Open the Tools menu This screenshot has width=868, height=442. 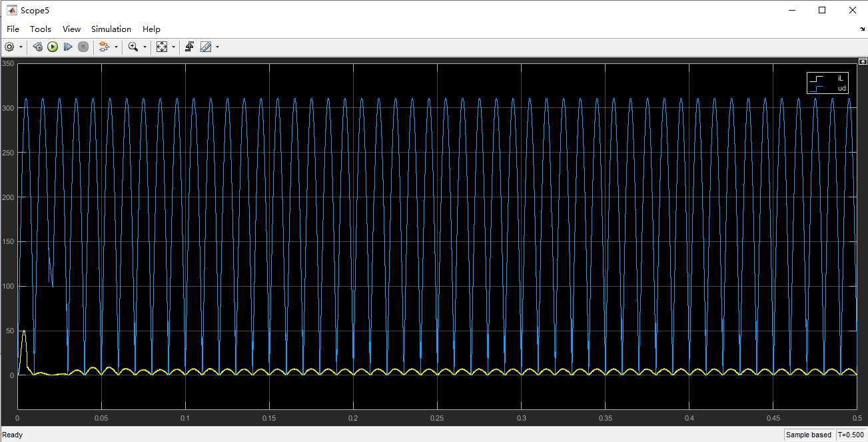tap(41, 29)
